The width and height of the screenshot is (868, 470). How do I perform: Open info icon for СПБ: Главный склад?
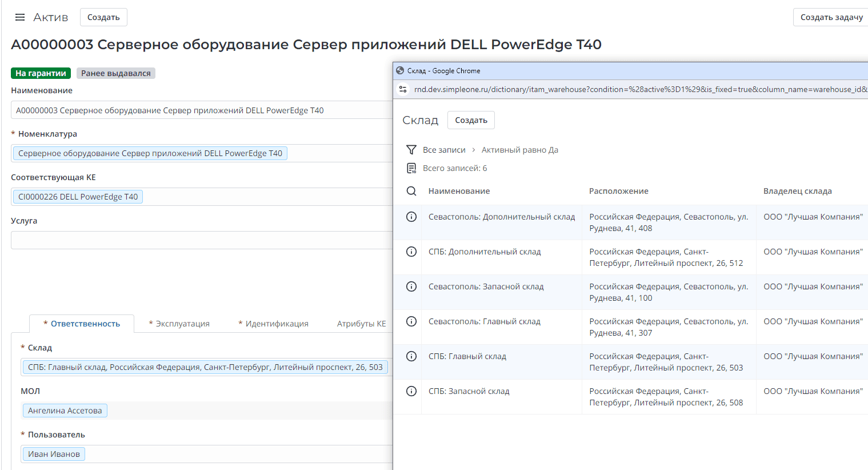pyautogui.click(x=411, y=356)
